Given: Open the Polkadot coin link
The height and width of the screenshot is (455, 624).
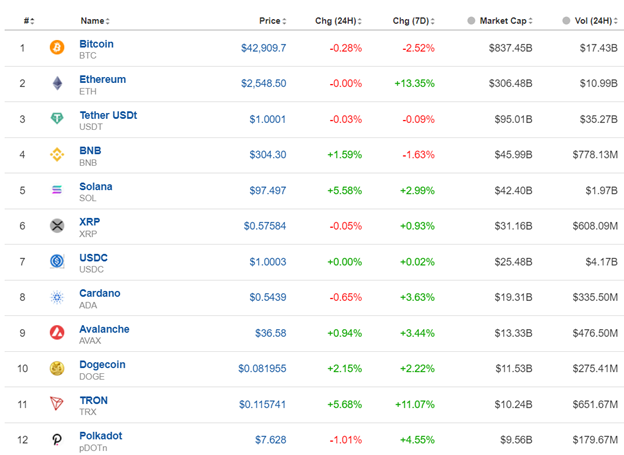Looking at the screenshot, I should [x=103, y=436].
